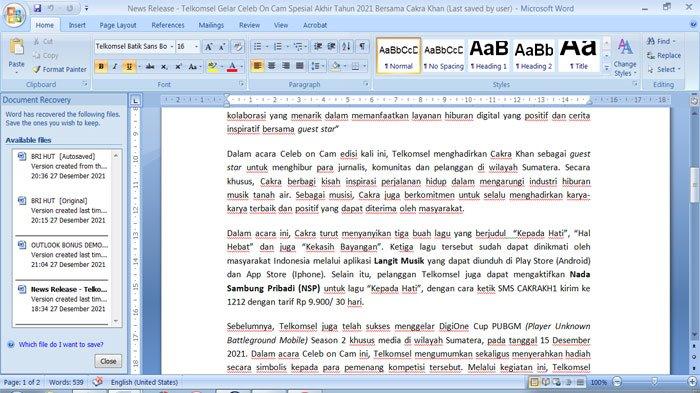The height and width of the screenshot is (393, 700).
Task: Open the Acrobat tab
Action: (315, 25)
